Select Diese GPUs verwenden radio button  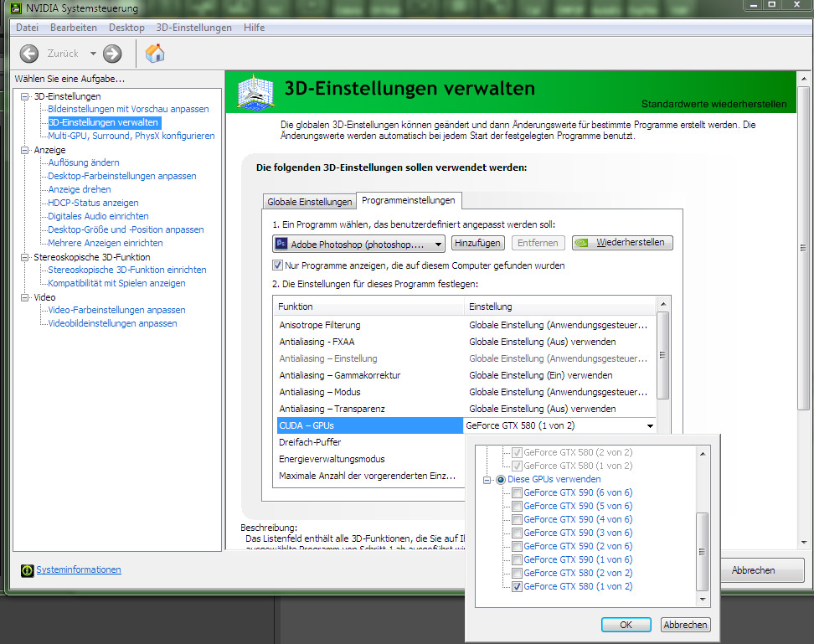(x=501, y=480)
